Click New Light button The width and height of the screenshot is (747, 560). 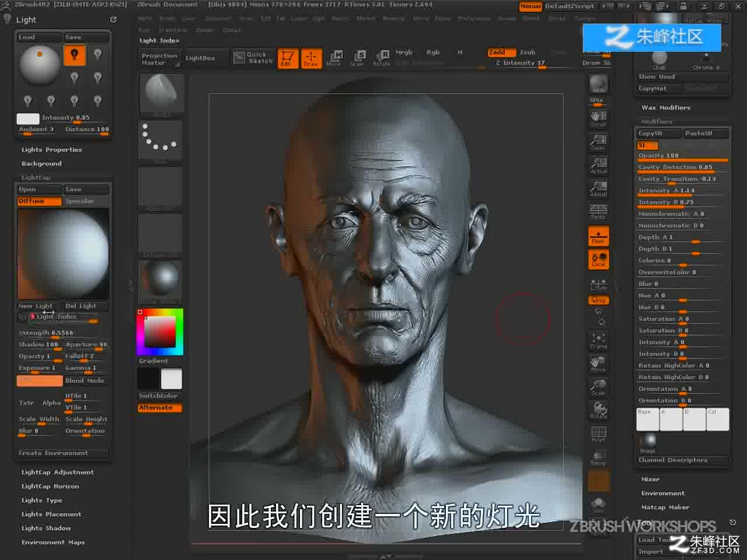40,306
